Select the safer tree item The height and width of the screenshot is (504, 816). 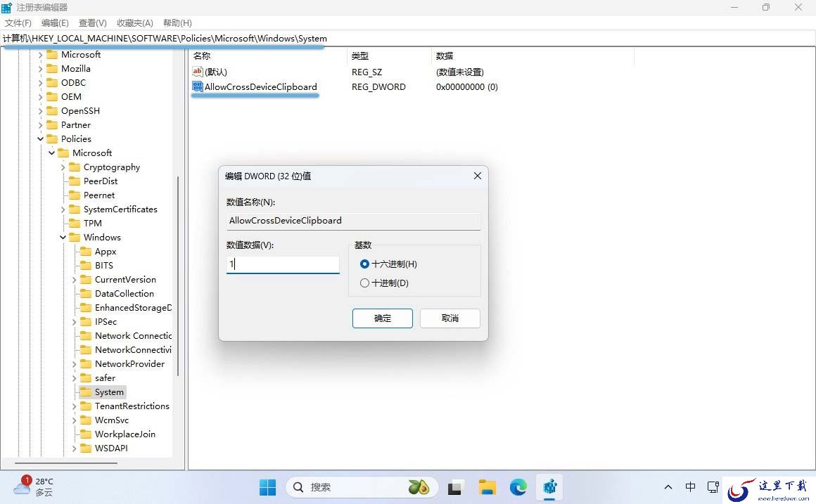point(105,378)
